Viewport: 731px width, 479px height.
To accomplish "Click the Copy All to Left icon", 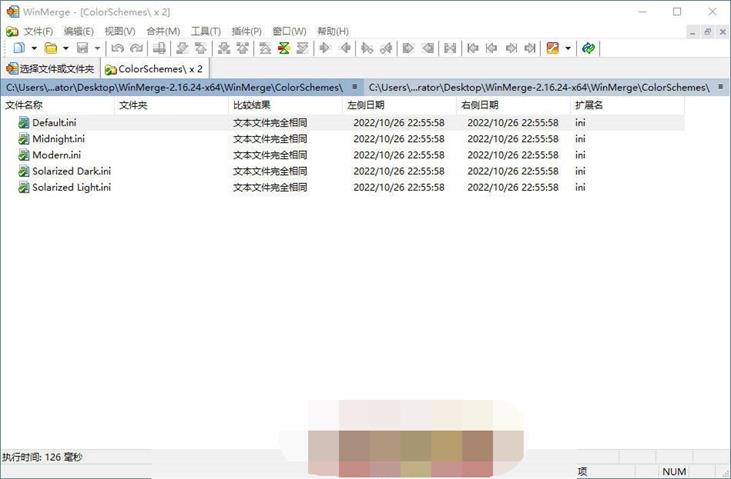I will click(428, 48).
